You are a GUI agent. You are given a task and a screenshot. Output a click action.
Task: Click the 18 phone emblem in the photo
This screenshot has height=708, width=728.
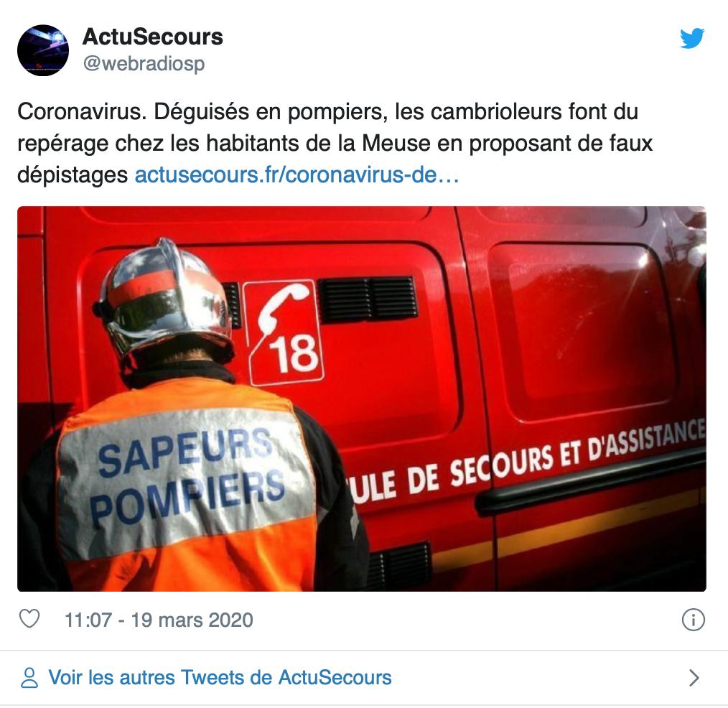[x=283, y=333]
